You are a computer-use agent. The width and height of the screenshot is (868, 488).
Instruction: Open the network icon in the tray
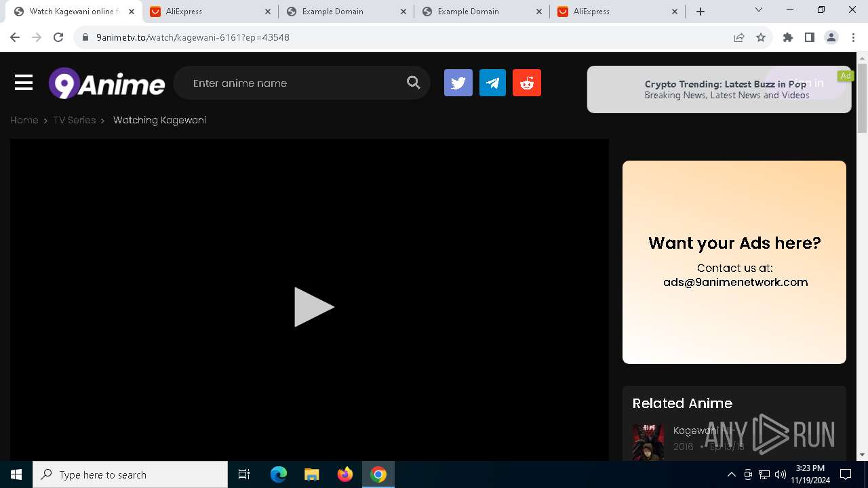point(764,474)
